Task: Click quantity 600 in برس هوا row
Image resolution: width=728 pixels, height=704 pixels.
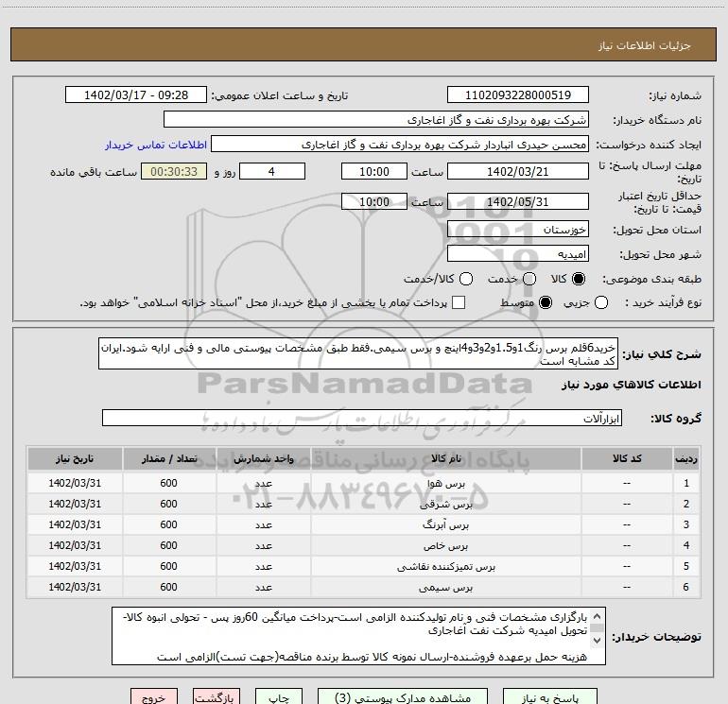Action: coord(168,483)
